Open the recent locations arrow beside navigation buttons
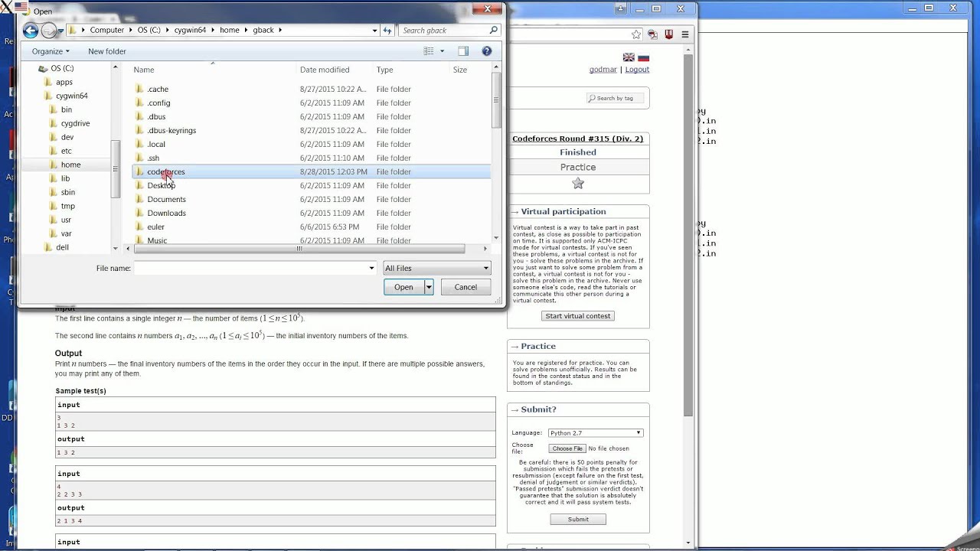The height and width of the screenshot is (551, 980). tap(60, 31)
